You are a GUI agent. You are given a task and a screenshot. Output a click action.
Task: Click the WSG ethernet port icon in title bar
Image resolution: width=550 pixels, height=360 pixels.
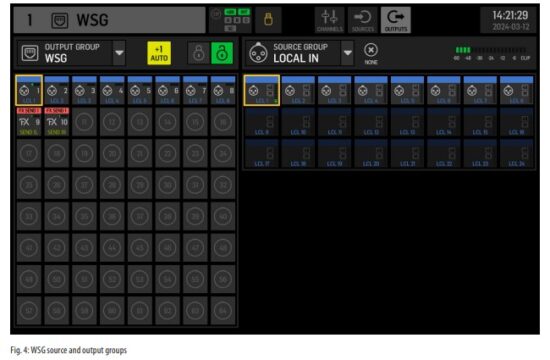pyautogui.click(x=60, y=20)
